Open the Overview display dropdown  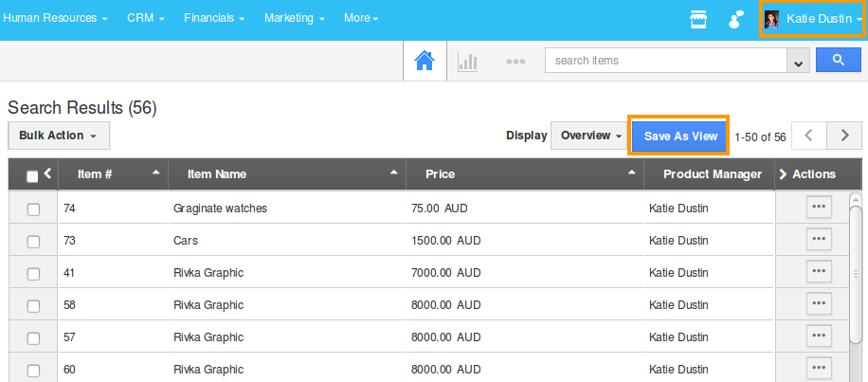tap(590, 136)
